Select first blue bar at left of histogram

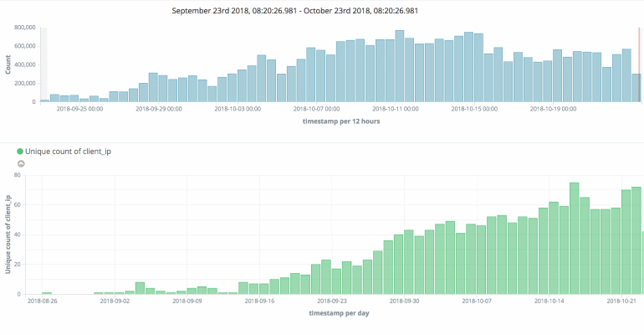pyautogui.click(x=44, y=100)
